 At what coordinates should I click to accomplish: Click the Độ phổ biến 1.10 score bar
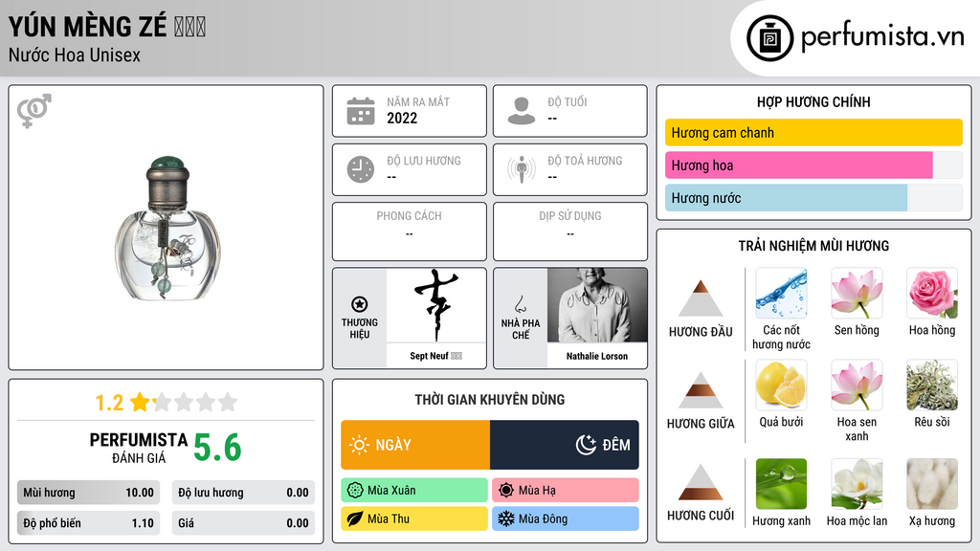pos(88,523)
